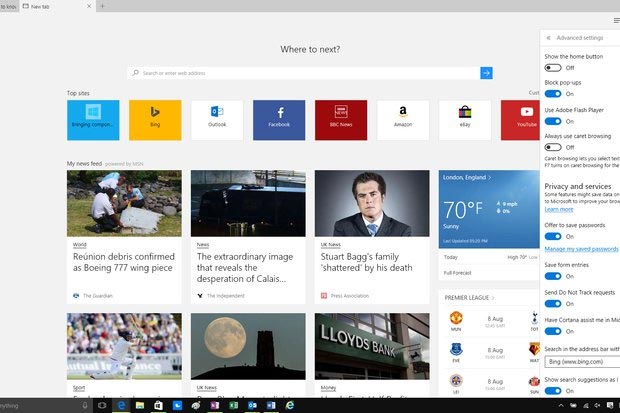Toggle Show the home button switch

click(x=553, y=68)
